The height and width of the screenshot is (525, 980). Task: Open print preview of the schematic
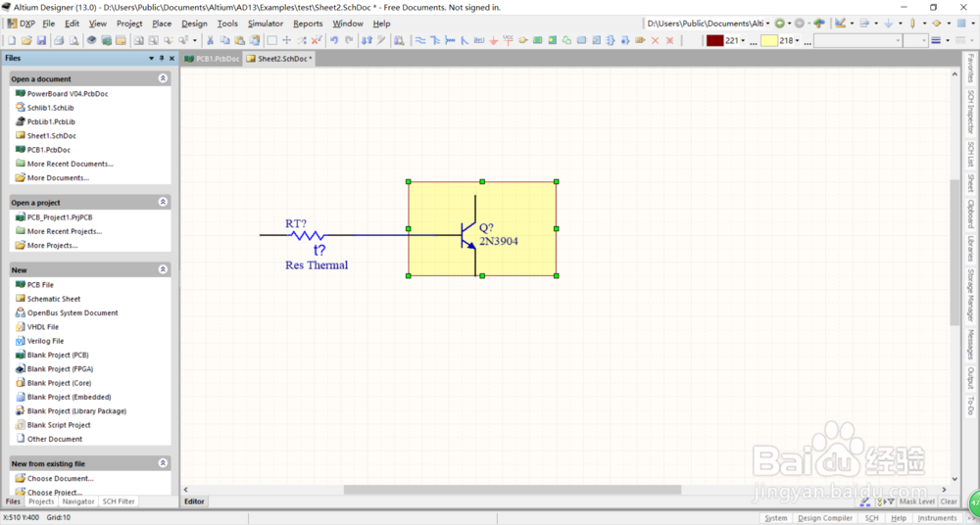[x=73, y=40]
